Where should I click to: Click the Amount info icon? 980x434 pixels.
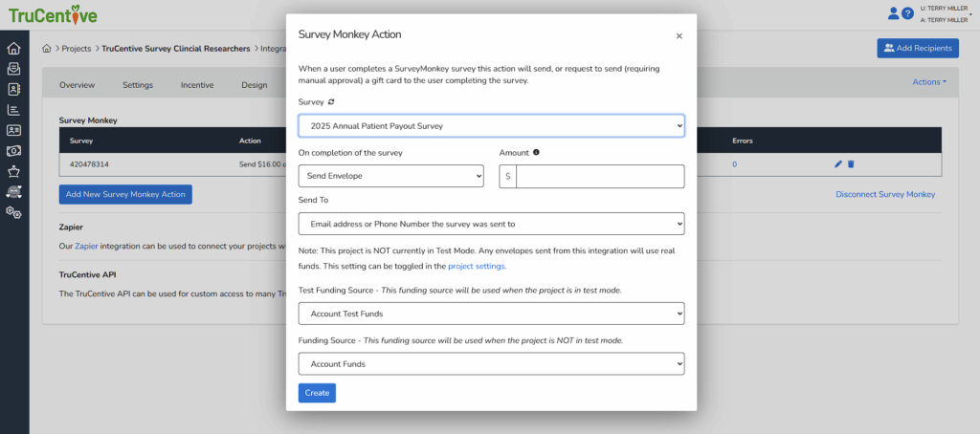[536, 152]
